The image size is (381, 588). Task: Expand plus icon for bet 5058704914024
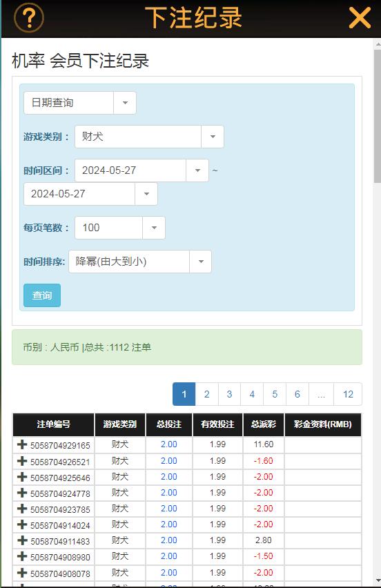point(22,525)
